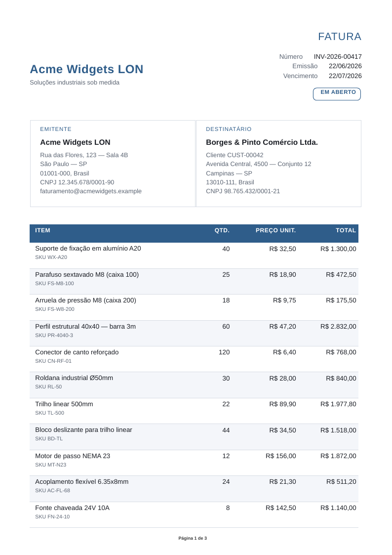Image resolution: width=392 pixels, height=555 pixels.
Task: Click the due date 22/07/2026
Action: click(345, 76)
